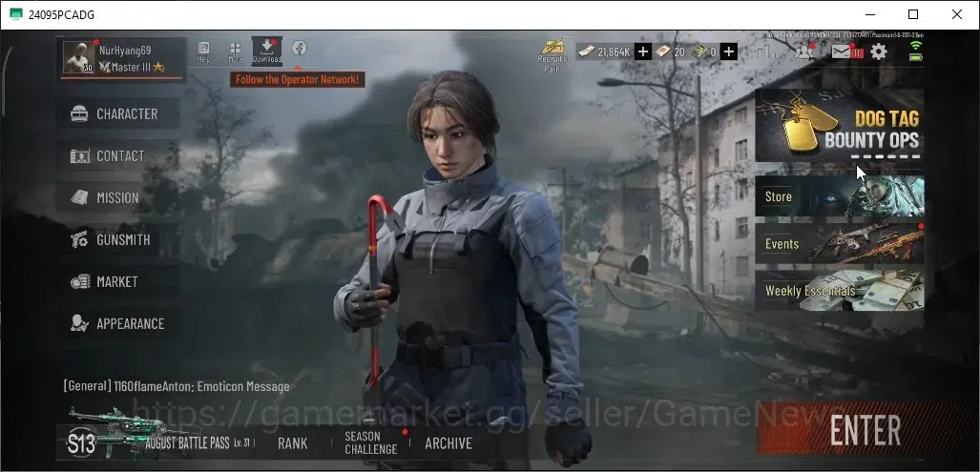Open the MISSION menu

click(118, 198)
